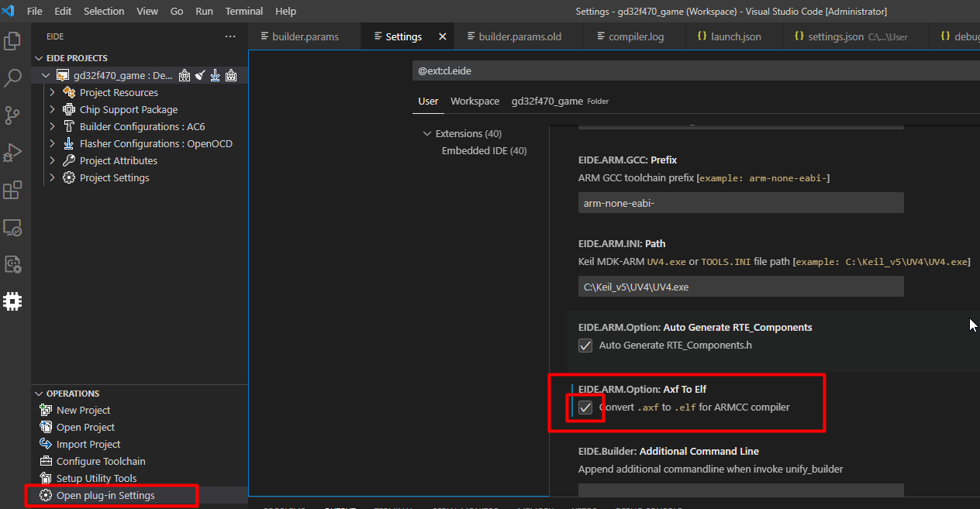This screenshot has width=980, height=509.
Task: Click the Configure Toolchain toolbox icon
Action: pos(46,461)
